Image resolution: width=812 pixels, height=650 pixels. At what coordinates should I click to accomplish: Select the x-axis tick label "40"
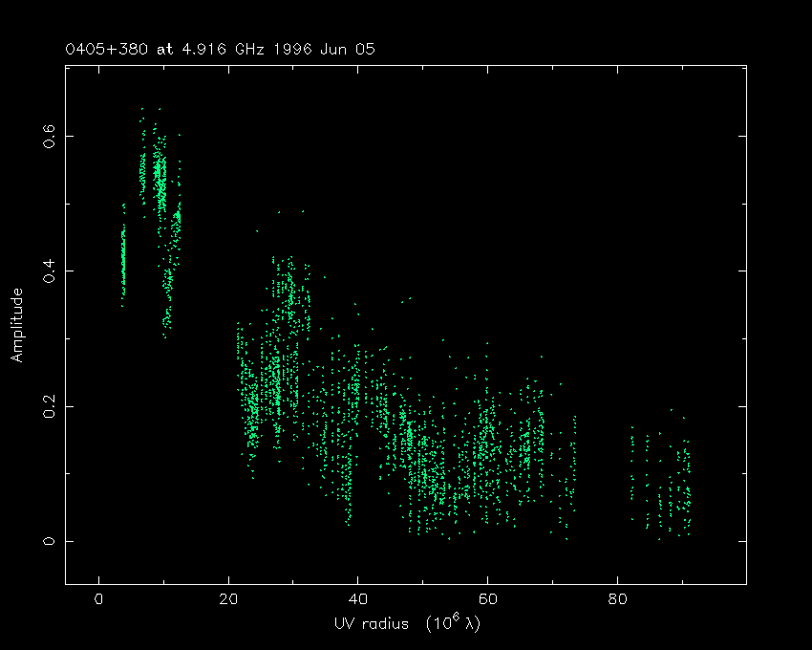click(x=357, y=599)
